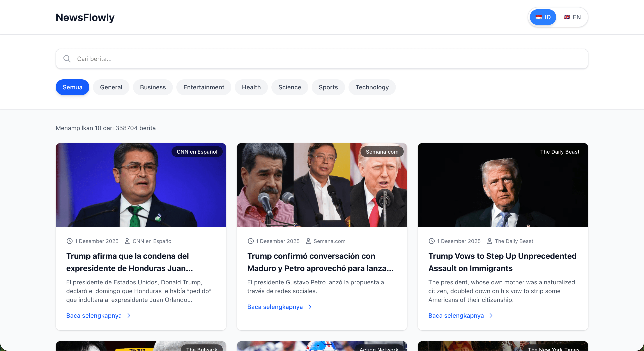
Task: Switch language to EN
Action: point(572,17)
